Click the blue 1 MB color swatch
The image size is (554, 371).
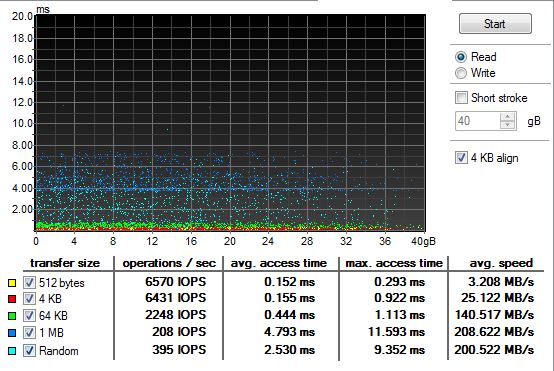[x=12, y=333]
